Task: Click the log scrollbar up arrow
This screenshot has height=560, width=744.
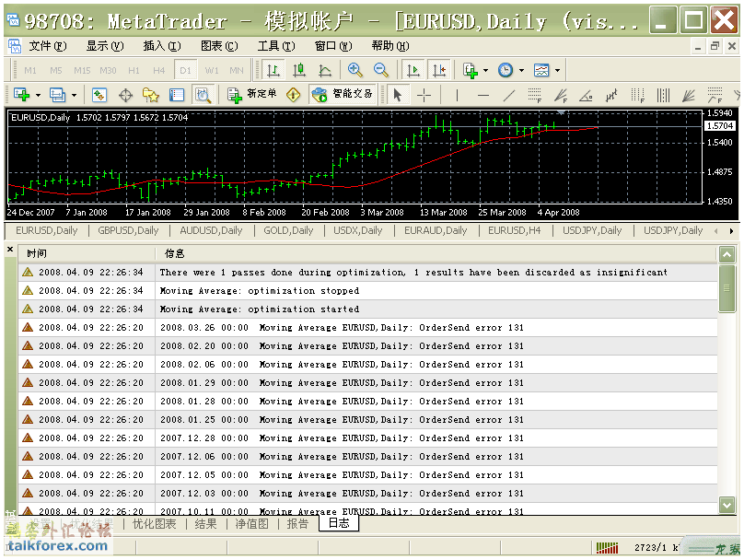Action: coord(727,255)
